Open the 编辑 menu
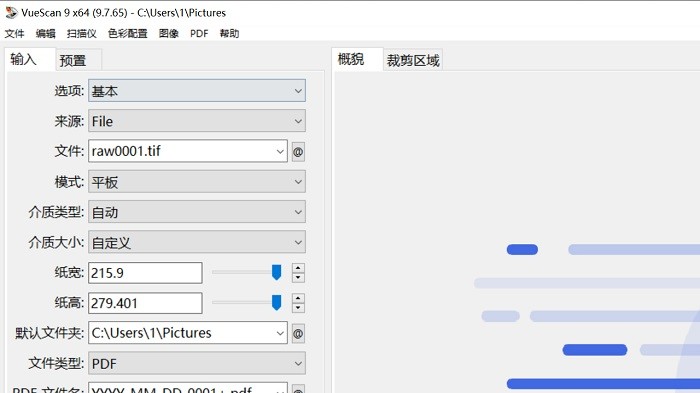The height and width of the screenshot is (393, 700). [46, 33]
